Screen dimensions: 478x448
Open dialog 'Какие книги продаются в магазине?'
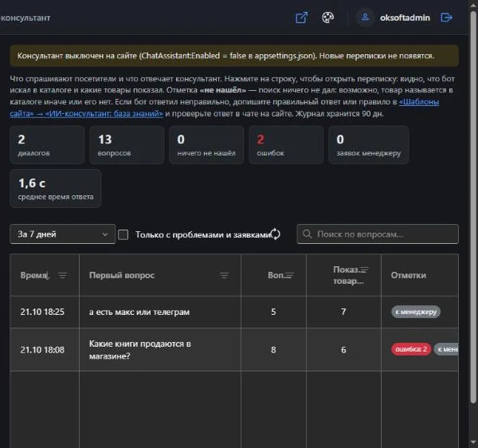(x=140, y=349)
